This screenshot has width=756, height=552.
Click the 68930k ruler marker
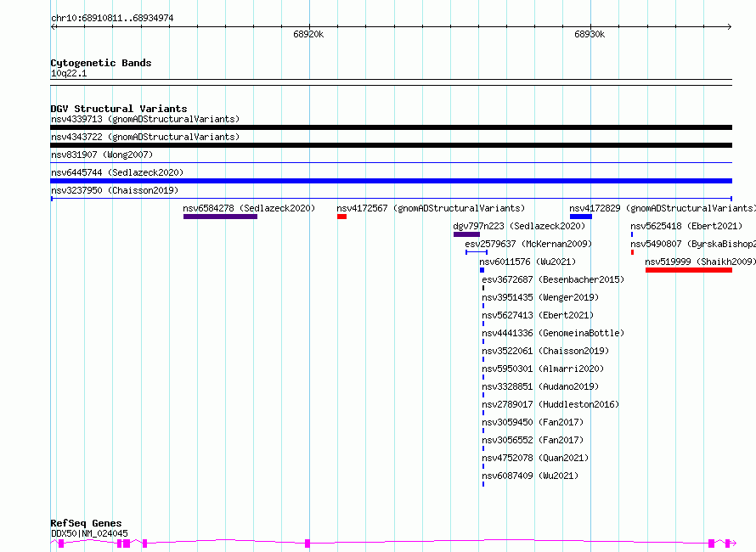590,34
